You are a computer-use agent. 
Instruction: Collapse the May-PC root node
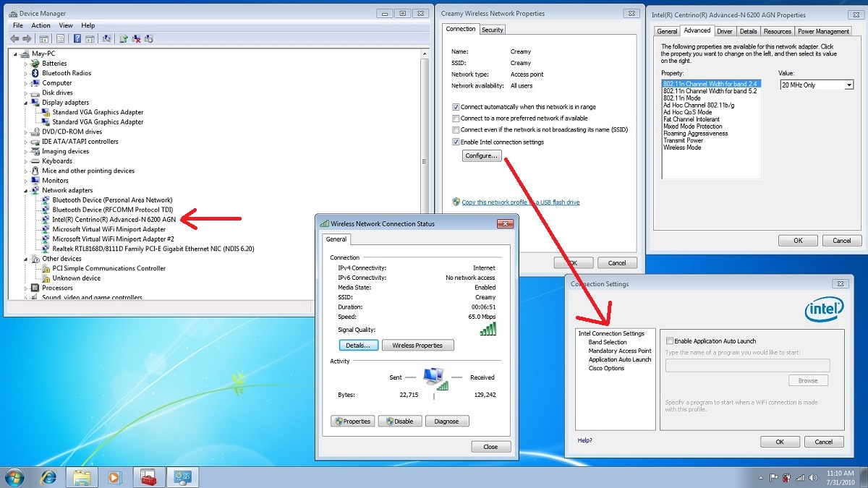[17, 53]
